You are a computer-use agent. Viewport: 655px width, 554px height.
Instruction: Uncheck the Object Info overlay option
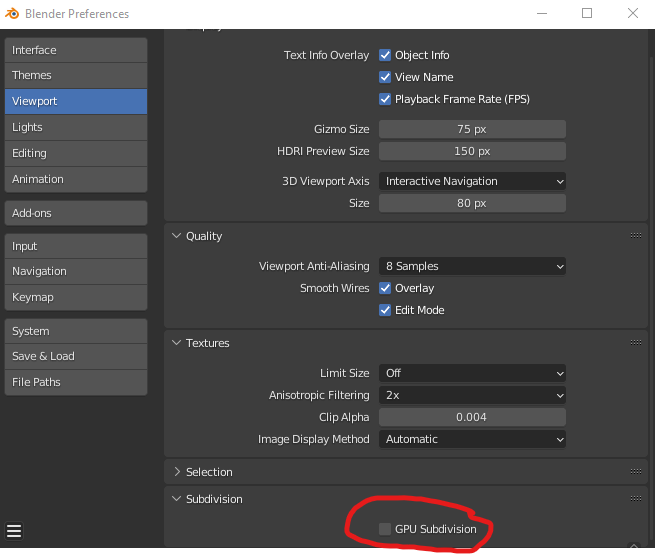coord(385,55)
